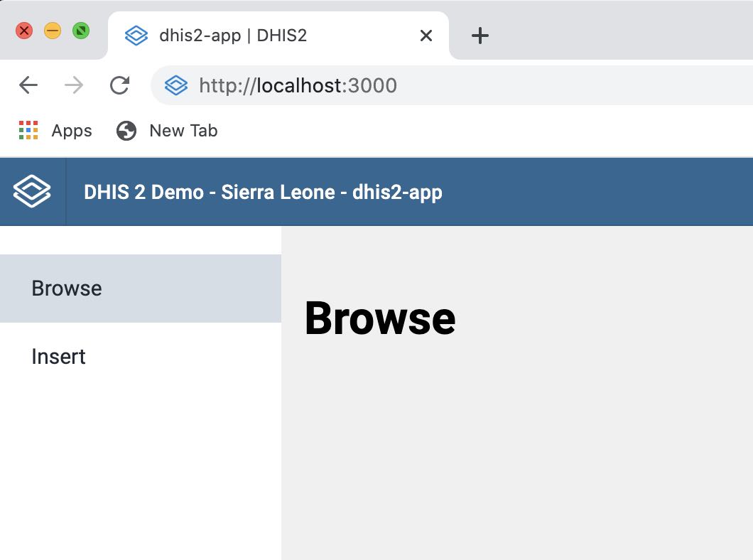Click the Browse page heading
Viewport: 753px width, 560px height.
tap(380, 318)
